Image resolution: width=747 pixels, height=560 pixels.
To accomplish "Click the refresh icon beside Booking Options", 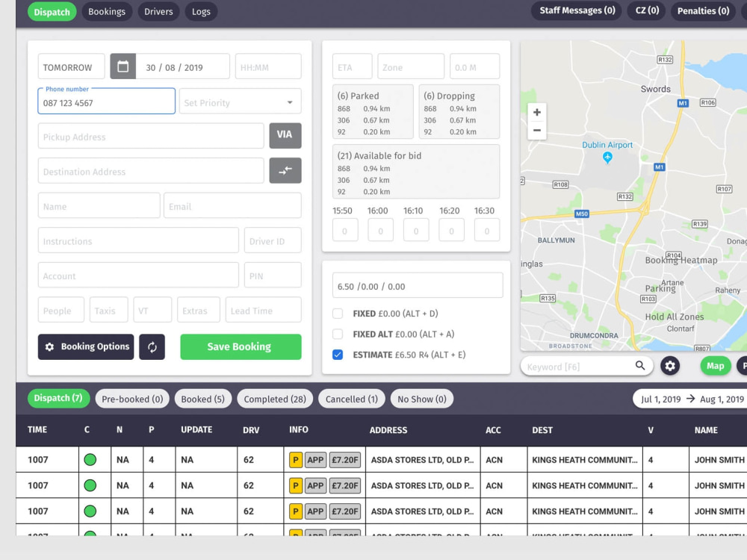I will 152,347.
